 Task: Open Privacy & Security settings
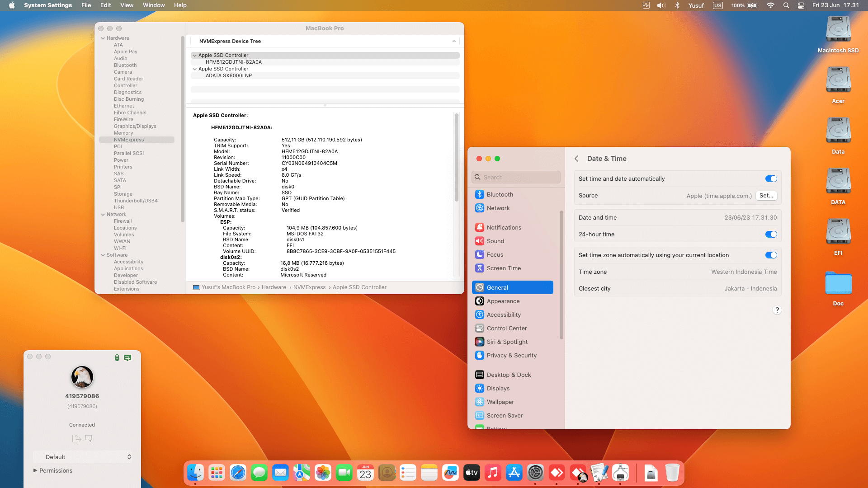coord(512,355)
